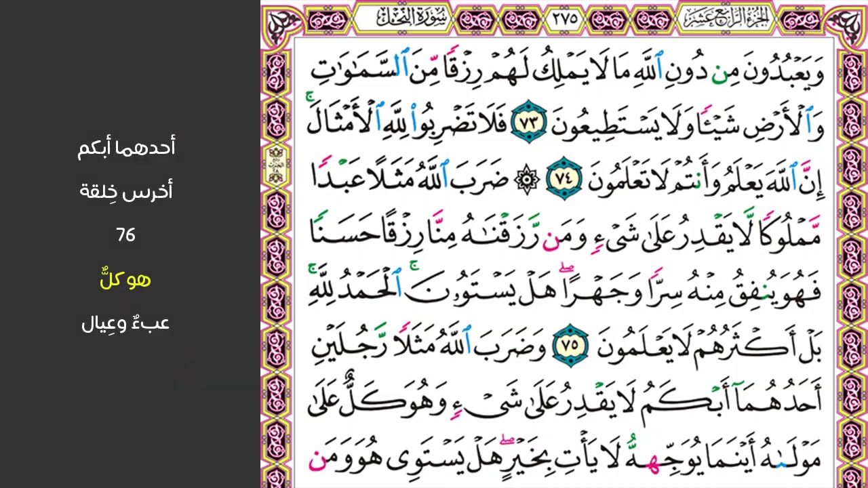Select page number ٢٧٥ in header
The width and height of the screenshot is (868, 488).
point(564,19)
